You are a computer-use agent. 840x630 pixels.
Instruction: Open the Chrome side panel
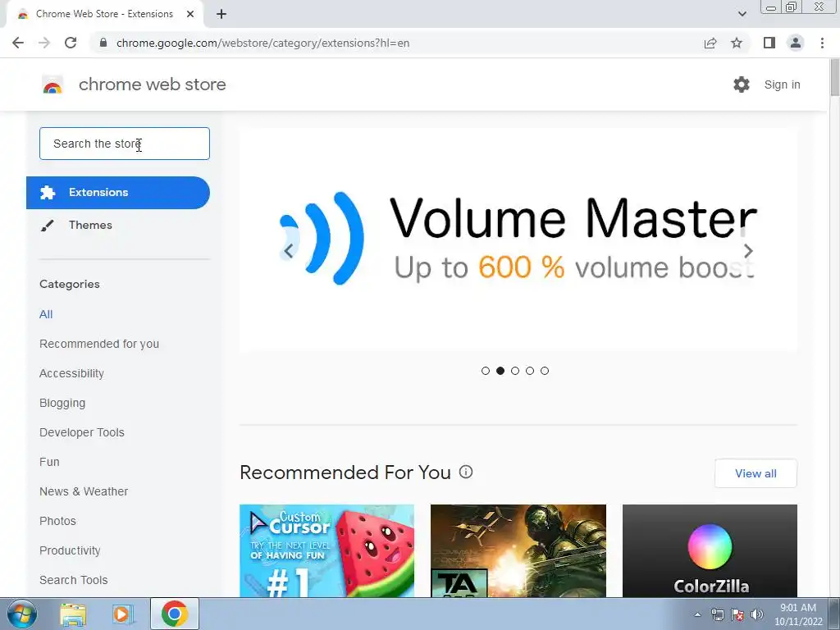click(769, 43)
